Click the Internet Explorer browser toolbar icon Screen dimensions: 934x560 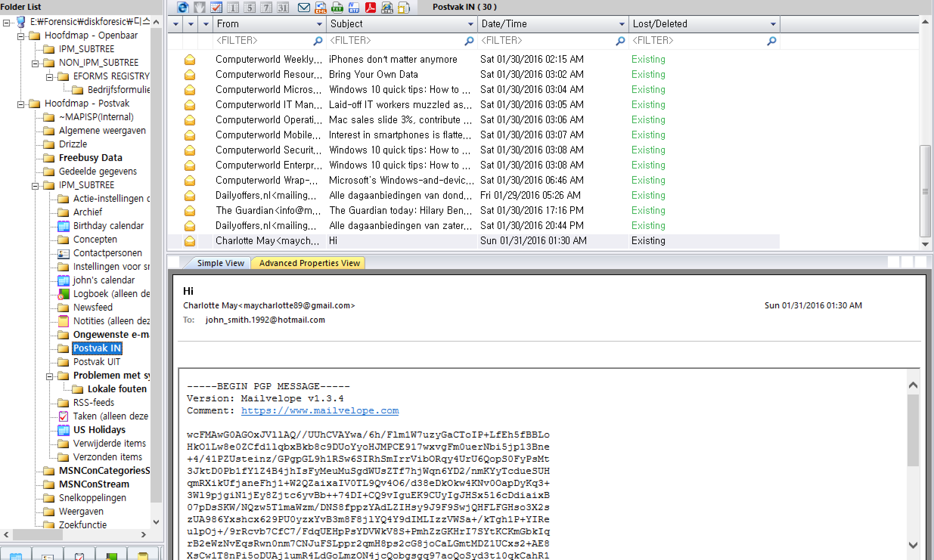tap(183, 7)
